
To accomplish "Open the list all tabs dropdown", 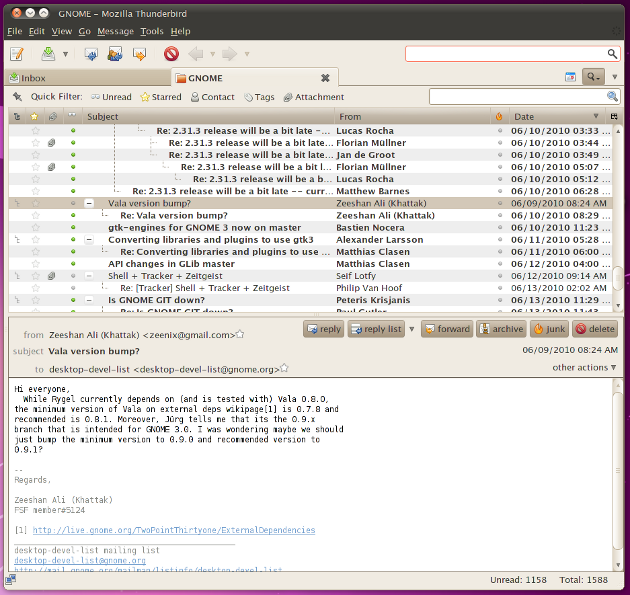I will (614, 77).
